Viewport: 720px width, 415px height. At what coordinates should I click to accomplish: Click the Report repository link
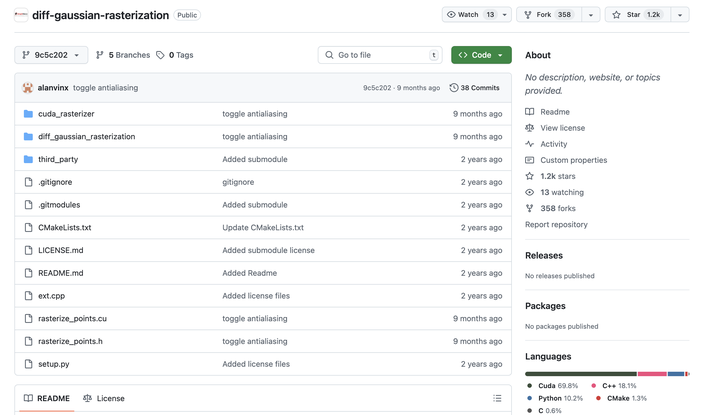[556, 225]
